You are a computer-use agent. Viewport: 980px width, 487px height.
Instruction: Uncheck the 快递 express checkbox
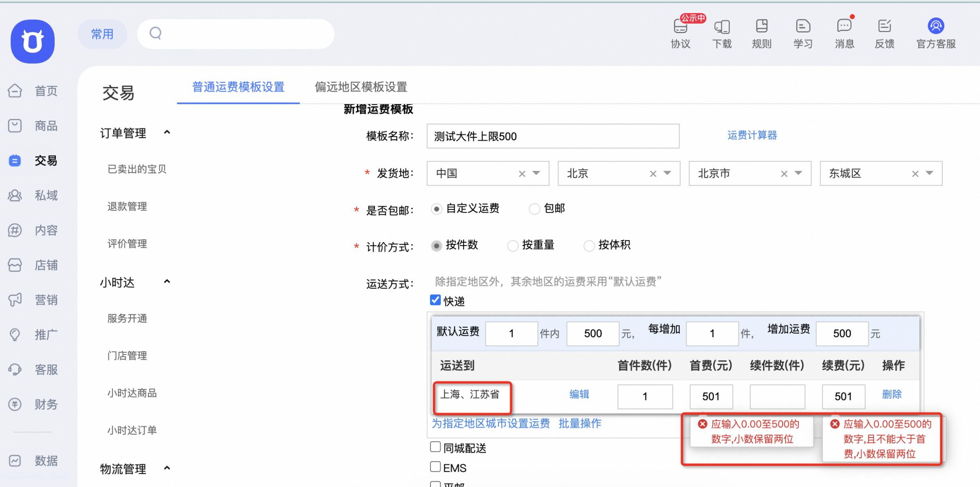pyautogui.click(x=435, y=300)
